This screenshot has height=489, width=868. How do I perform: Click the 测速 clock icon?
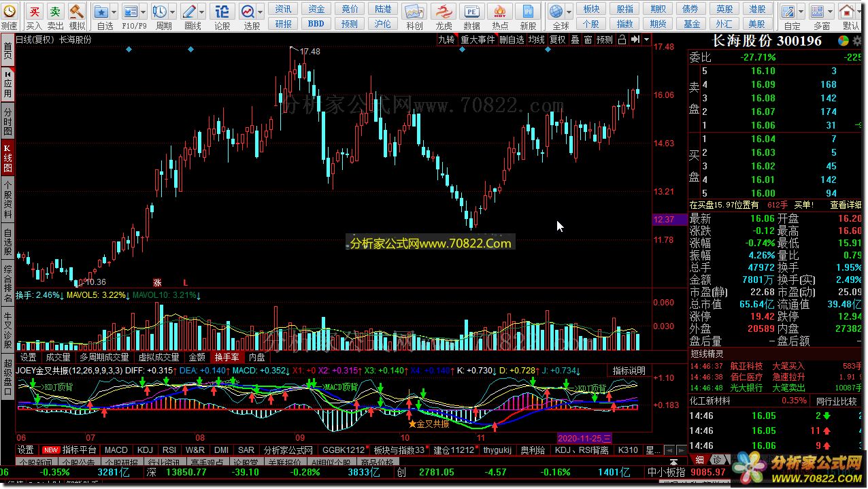[9, 12]
